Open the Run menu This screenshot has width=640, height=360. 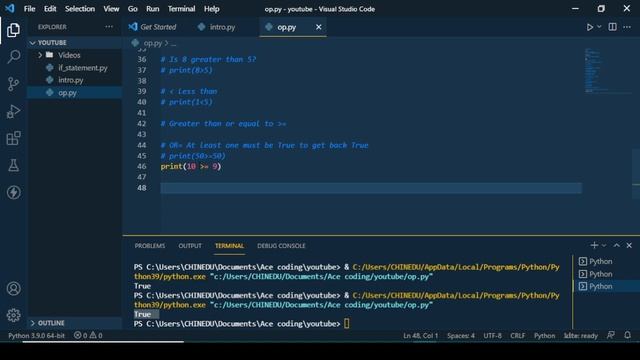(153, 9)
